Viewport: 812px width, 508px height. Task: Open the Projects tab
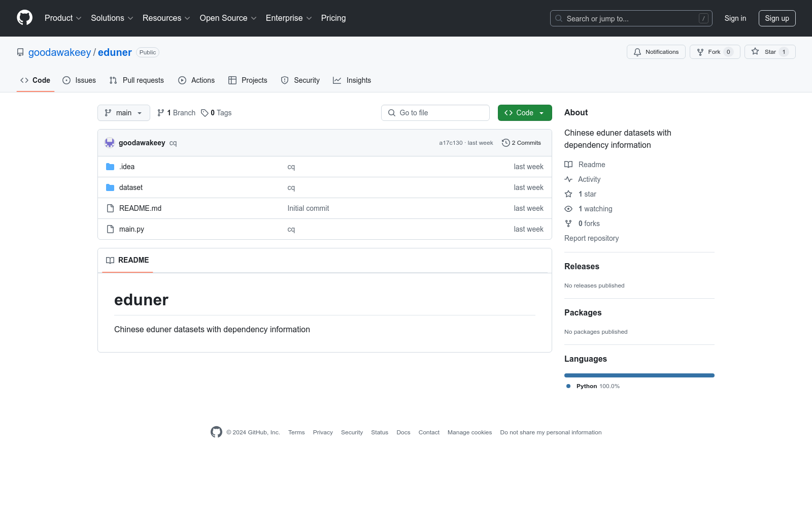248,80
